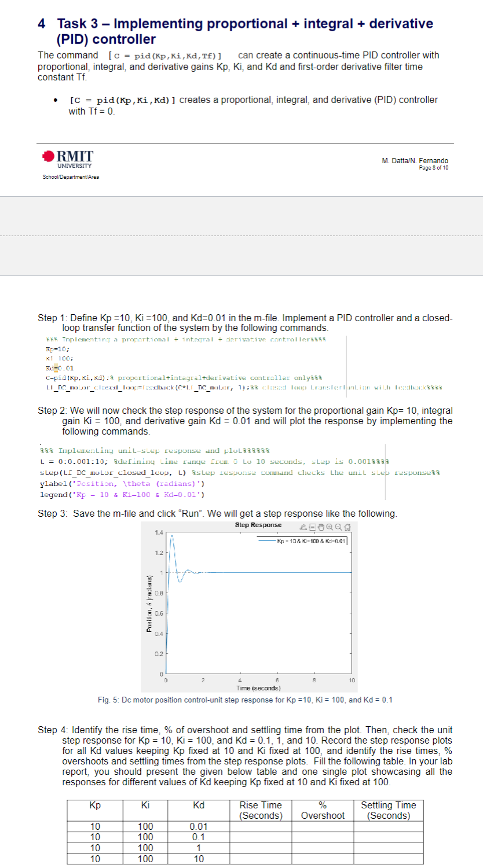Activate the pan hand tool on the plot

click(322, 526)
